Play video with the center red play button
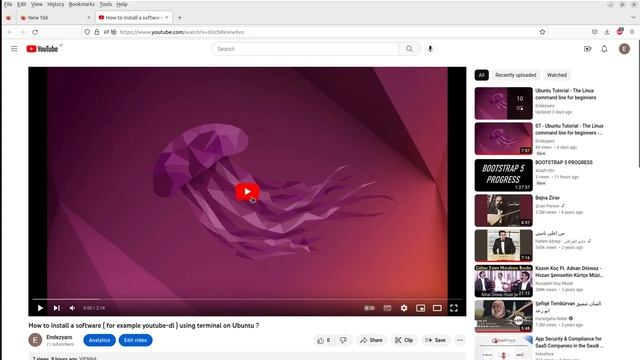Viewport: 640px width, 360px height. [247, 191]
